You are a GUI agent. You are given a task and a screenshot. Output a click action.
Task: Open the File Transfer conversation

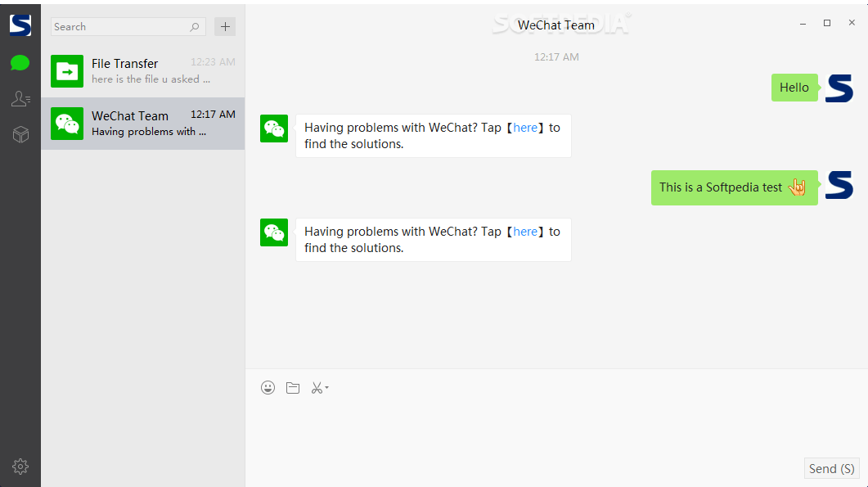tap(143, 71)
